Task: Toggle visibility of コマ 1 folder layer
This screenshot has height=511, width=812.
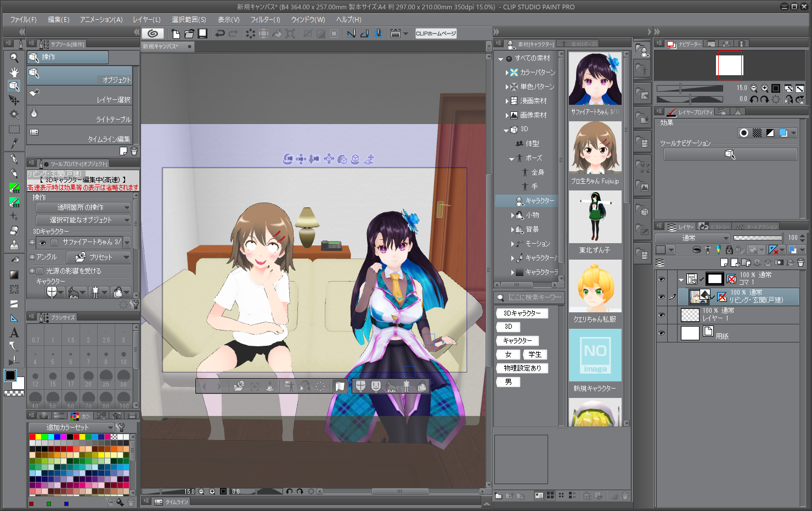Action: click(661, 279)
